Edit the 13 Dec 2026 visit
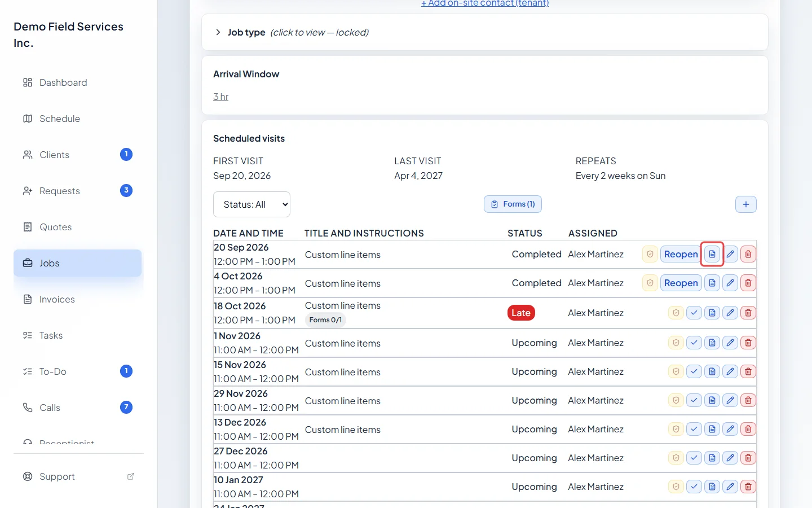The image size is (812, 508). [x=730, y=429]
